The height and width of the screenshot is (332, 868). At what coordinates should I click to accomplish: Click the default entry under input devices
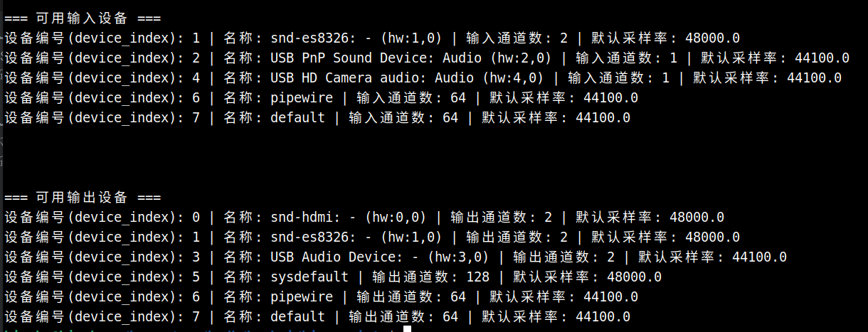297,117
